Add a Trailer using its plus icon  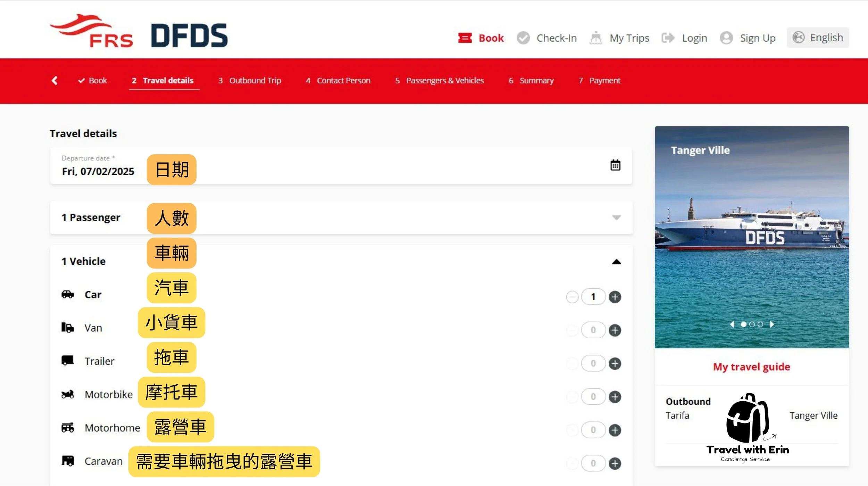point(615,363)
